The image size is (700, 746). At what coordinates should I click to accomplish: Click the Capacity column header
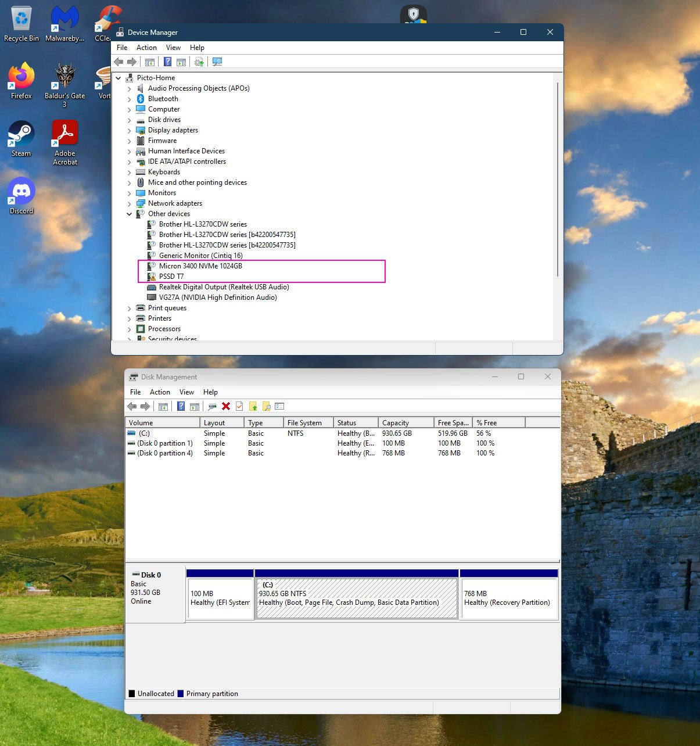click(x=396, y=423)
